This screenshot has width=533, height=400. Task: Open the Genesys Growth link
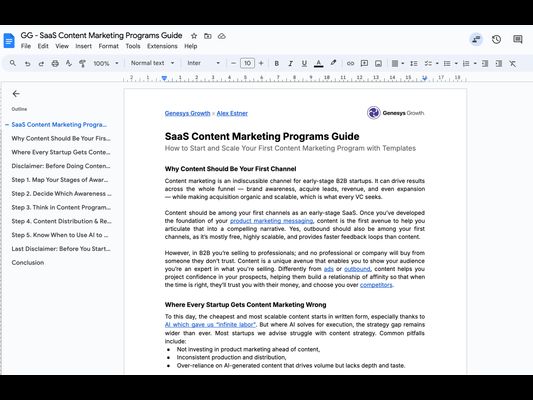(x=187, y=114)
